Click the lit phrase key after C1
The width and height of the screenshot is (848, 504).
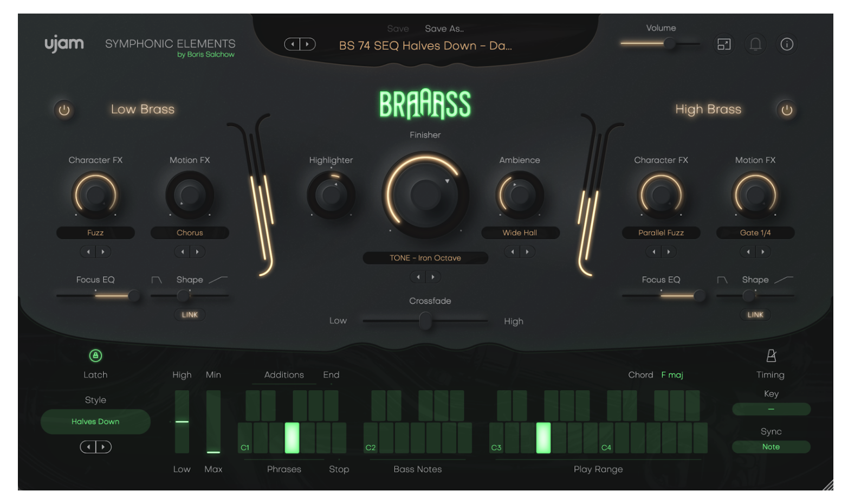[292, 438]
